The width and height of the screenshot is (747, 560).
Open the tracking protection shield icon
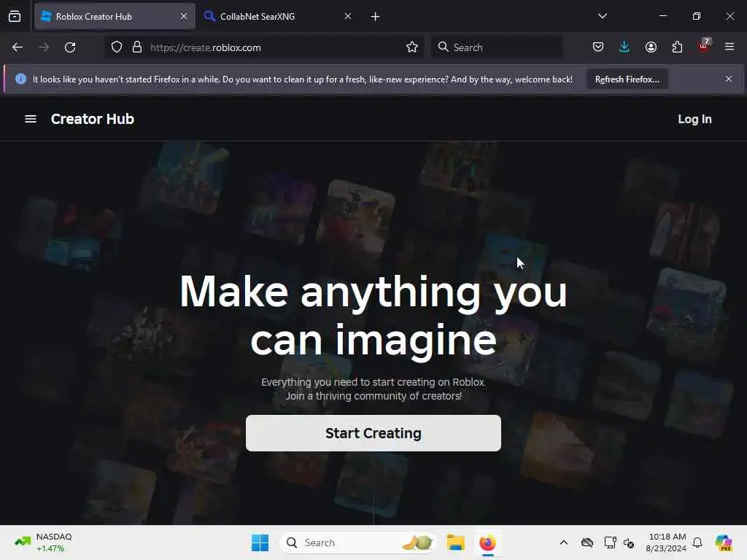(x=117, y=47)
